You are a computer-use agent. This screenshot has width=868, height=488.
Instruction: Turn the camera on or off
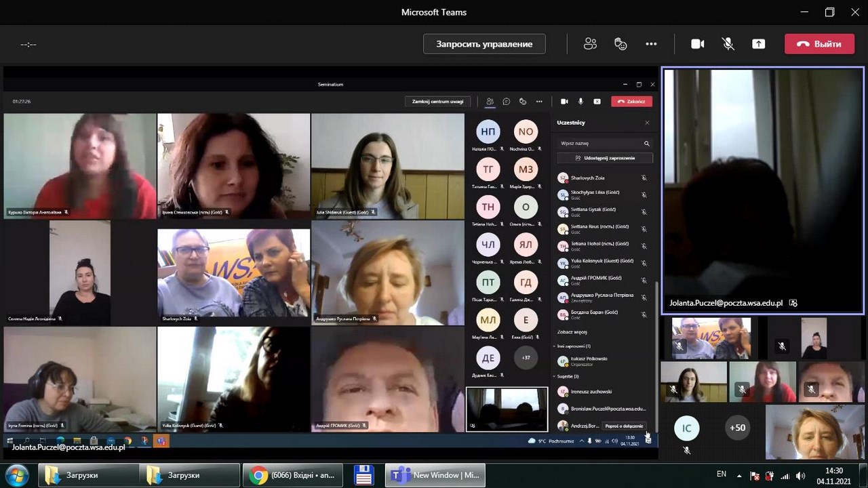click(x=697, y=44)
